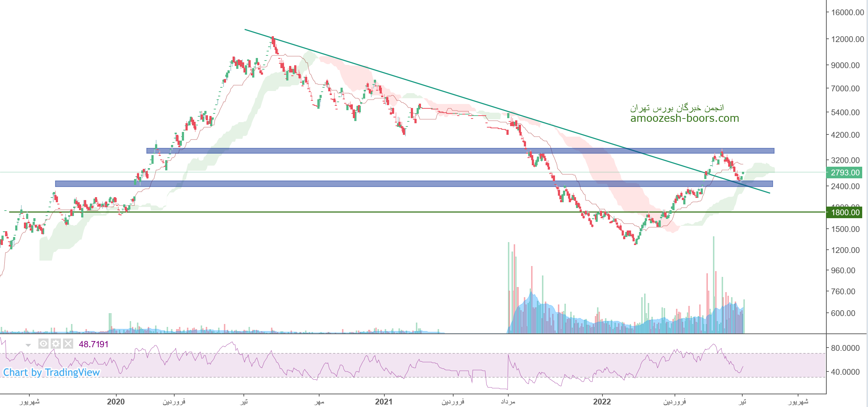Screen dimensions: 868x407
Task: Click the 16000.00 price scale label
Action: pos(847,13)
